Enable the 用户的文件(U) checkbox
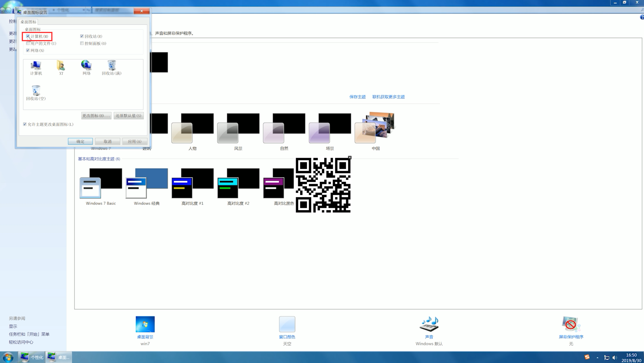The image size is (644, 363). click(28, 43)
